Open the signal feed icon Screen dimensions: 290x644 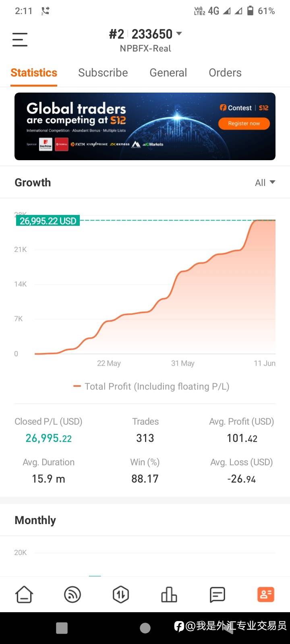click(x=72, y=594)
